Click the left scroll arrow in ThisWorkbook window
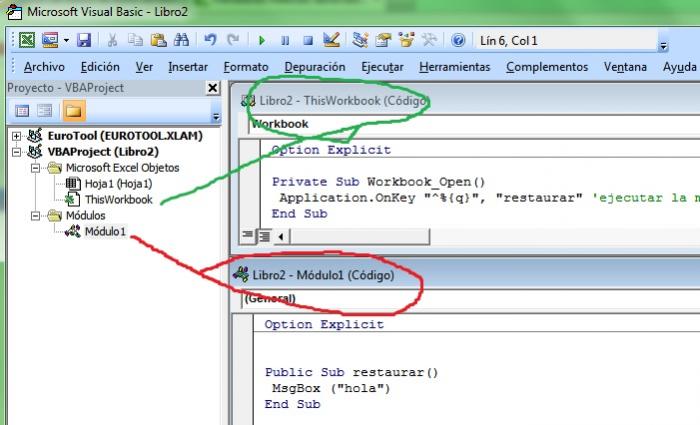Viewport: 700px width, 425px height. pos(280,237)
